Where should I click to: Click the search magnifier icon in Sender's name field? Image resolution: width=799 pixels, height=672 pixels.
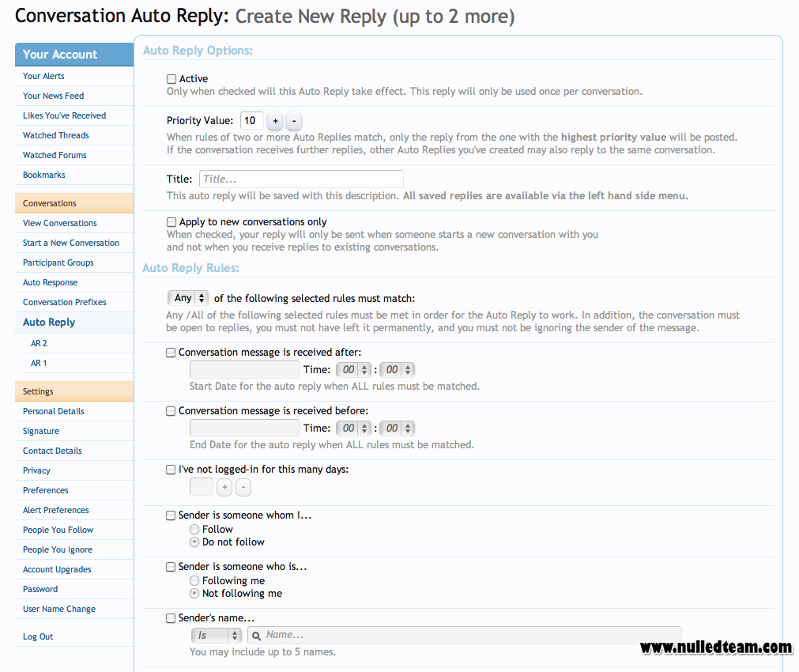(x=256, y=636)
